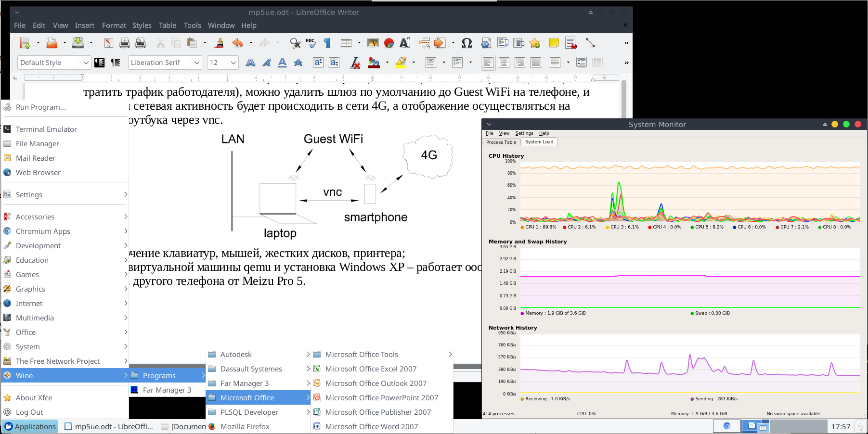The image size is (868, 434).
Task: Click the Print icon in Writer toolbar
Action: tap(125, 43)
